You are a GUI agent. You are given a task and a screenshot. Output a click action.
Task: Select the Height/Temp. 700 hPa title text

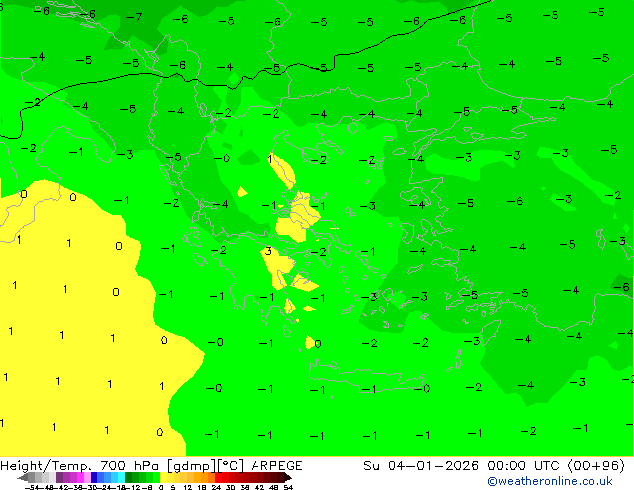tap(79, 466)
